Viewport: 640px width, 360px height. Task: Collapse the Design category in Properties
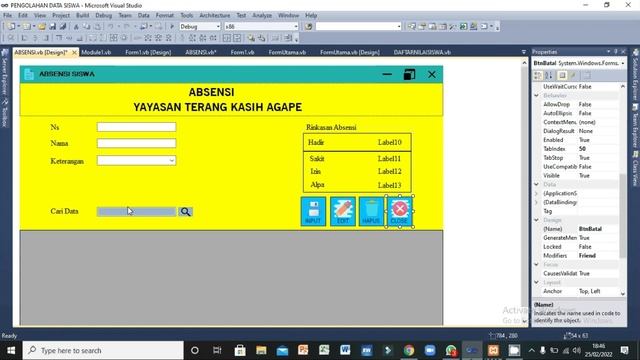tap(537, 220)
